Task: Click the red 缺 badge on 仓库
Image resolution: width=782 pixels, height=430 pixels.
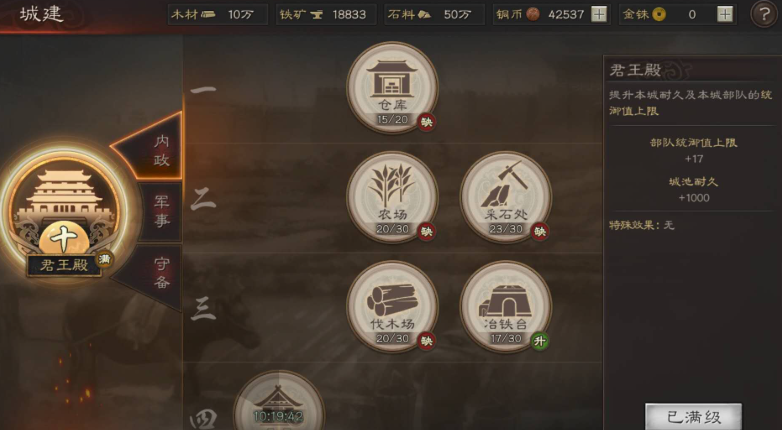Action: [x=426, y=122]
